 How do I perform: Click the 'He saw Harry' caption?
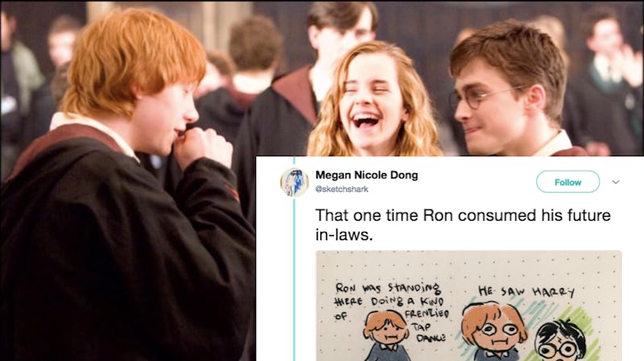(x=526, y=292)
